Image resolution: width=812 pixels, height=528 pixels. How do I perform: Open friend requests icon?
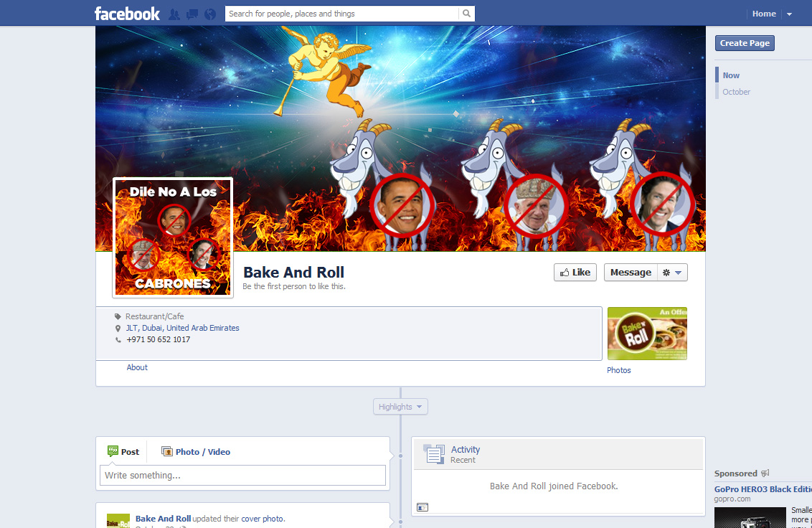click(x=174, y=14)
